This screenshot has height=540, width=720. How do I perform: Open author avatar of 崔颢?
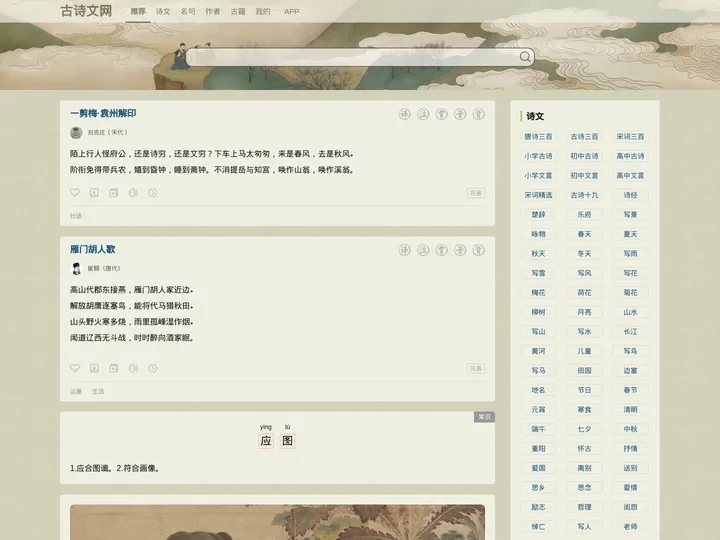[76, 268]
